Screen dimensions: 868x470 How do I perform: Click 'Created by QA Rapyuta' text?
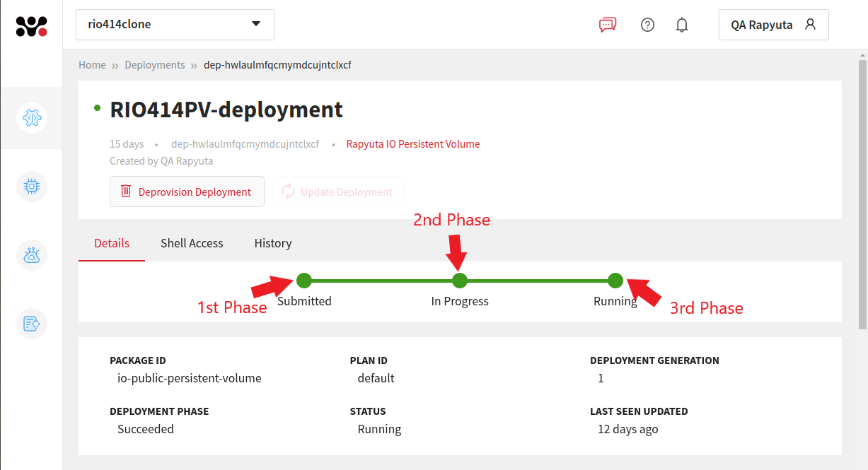pyautogui.click(x=161, y=160)
